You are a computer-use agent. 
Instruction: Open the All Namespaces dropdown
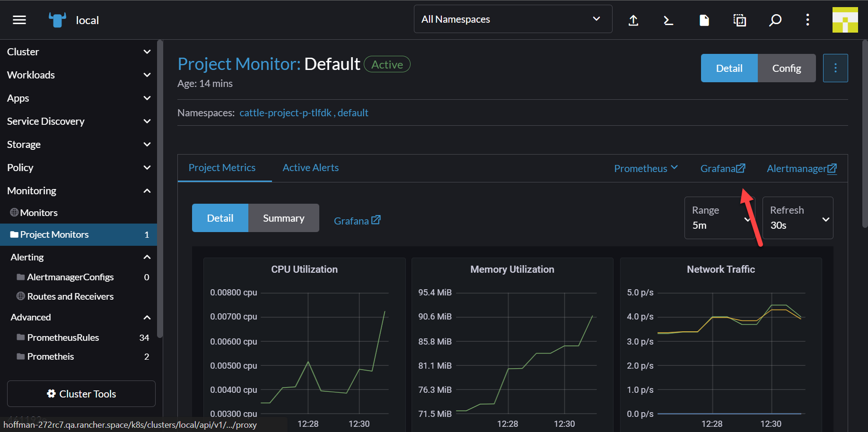pos(512,19)
